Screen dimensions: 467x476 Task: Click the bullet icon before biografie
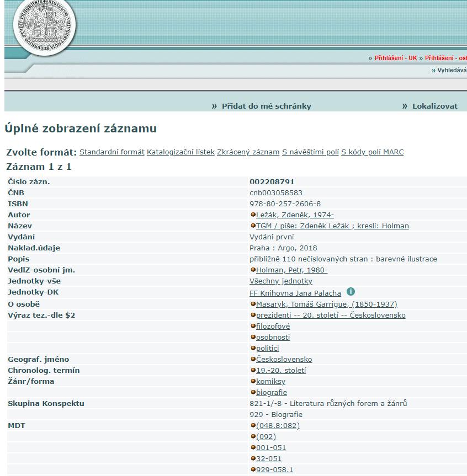click(x=253, y=392)
